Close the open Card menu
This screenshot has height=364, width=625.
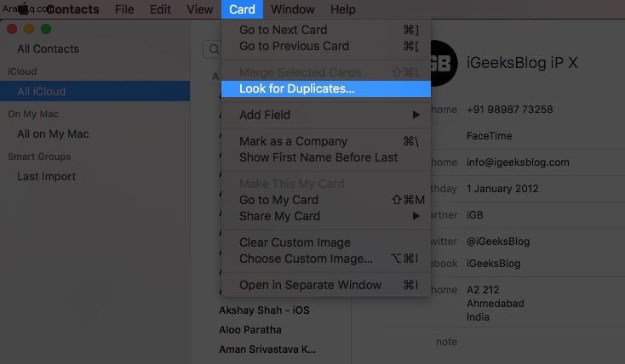point(242,9)
